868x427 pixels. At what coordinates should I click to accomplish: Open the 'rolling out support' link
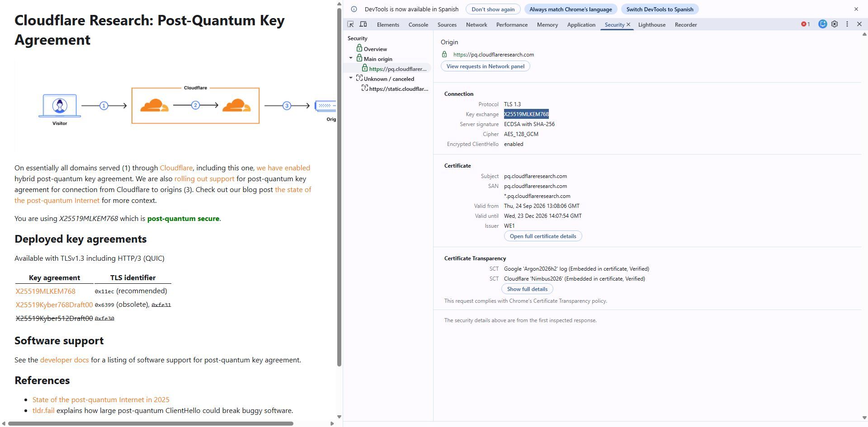(204, 178)
